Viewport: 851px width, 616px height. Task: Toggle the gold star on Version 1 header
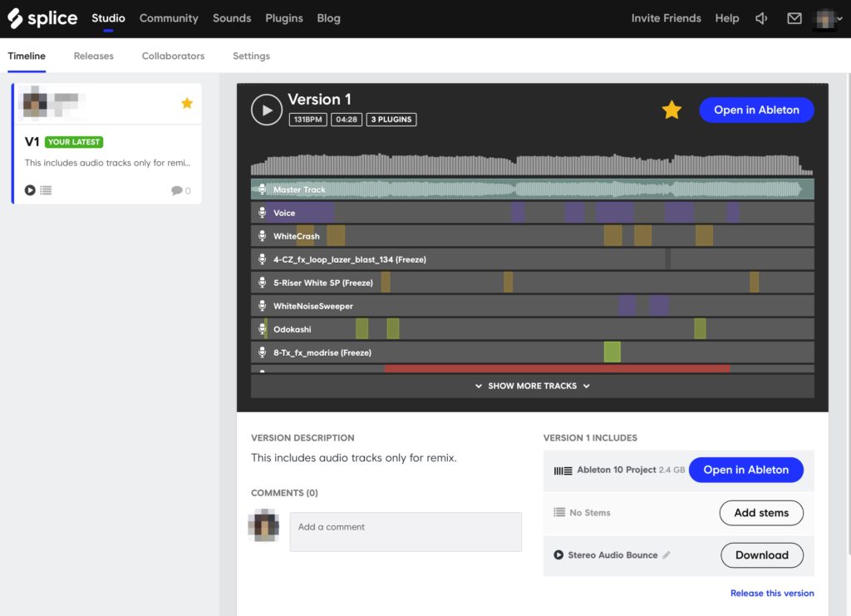tap(671, 110)
